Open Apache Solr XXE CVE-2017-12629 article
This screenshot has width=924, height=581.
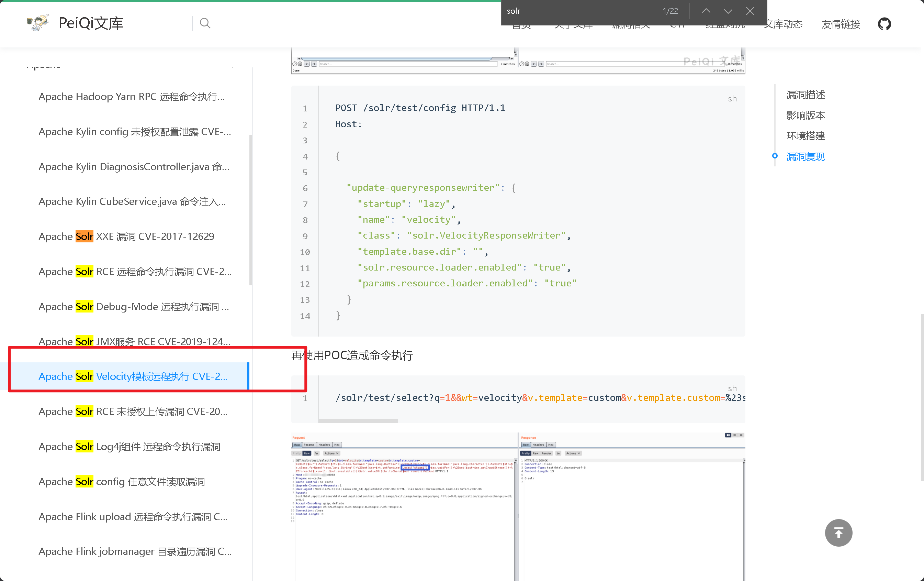click(126, 236)
